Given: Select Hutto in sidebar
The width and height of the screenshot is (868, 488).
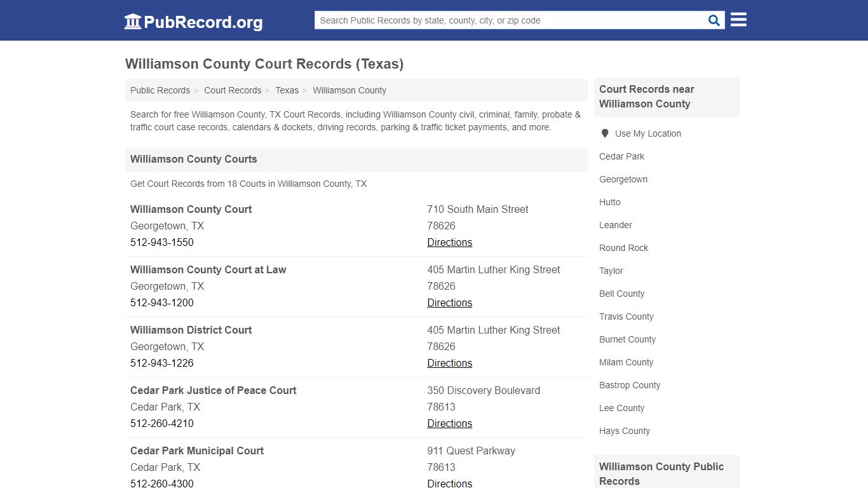Looking at the screenshot, I should [610, 202].
